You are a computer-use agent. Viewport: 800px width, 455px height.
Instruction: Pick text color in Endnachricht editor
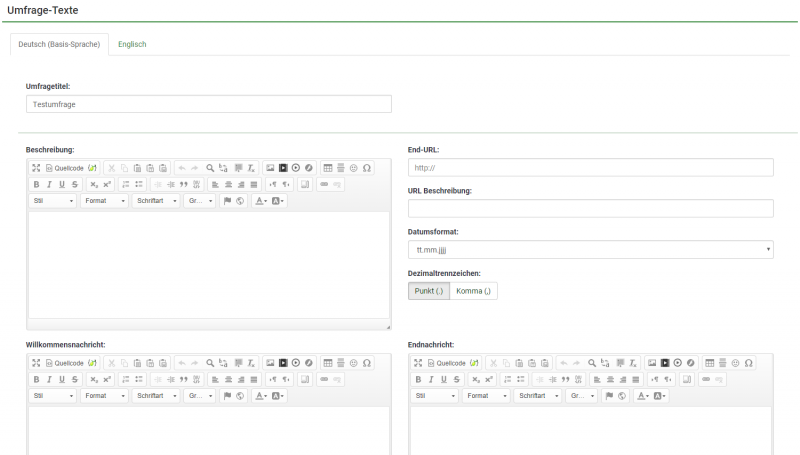click(x=643, y=395)
